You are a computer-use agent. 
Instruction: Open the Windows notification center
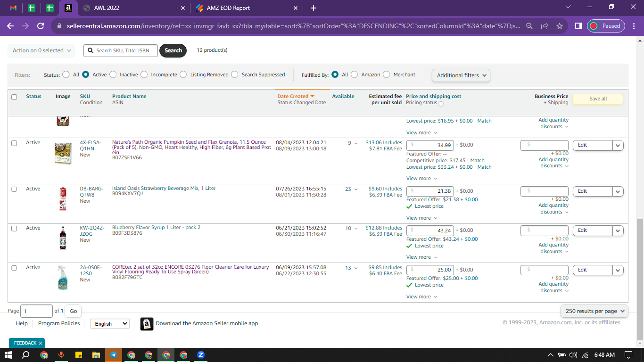pos(628,355)
